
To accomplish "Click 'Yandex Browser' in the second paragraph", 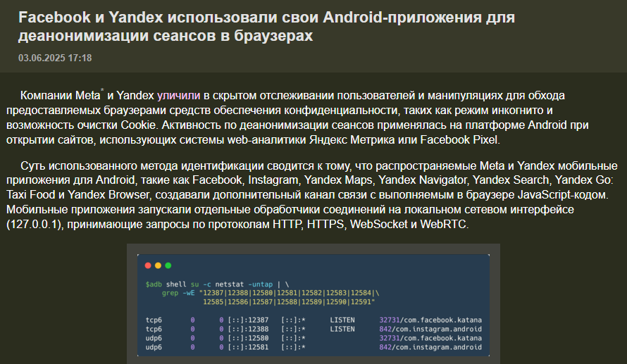I will click(x=108, y=195).
